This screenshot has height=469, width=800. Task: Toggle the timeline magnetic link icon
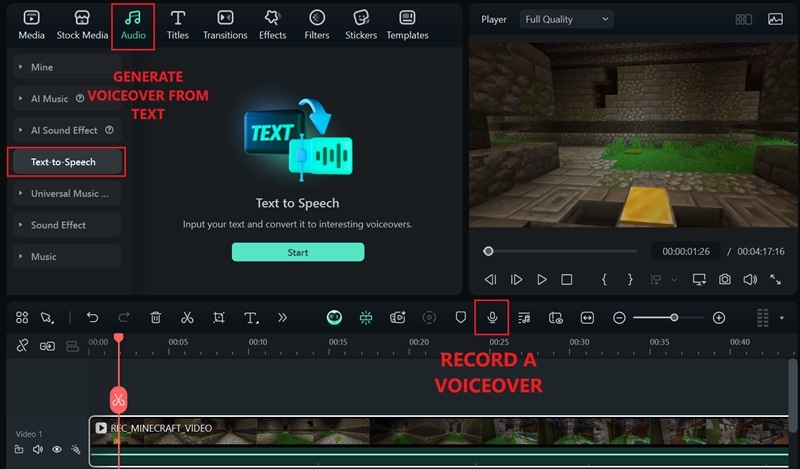click(x=22, y=345)
